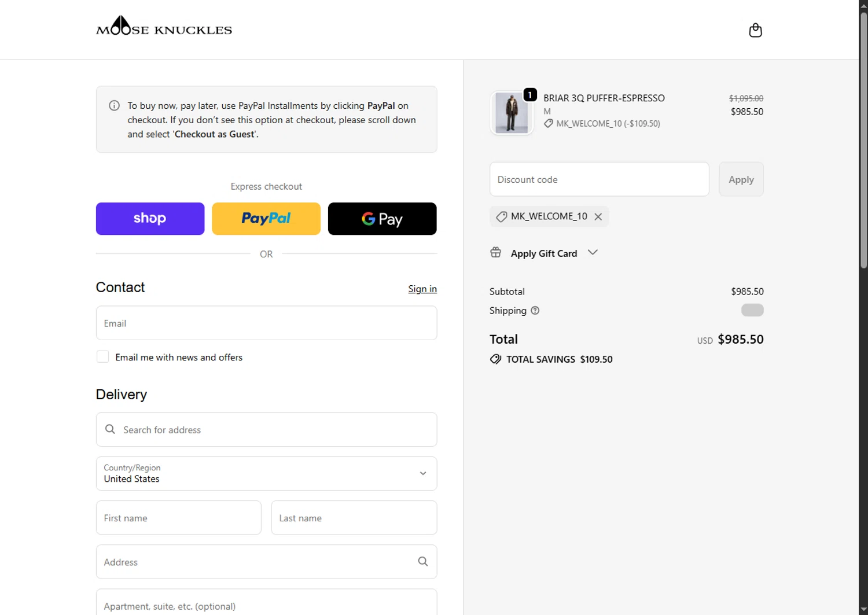
Task: Check Email me with news and offers
Action: [x=103, y=357]
